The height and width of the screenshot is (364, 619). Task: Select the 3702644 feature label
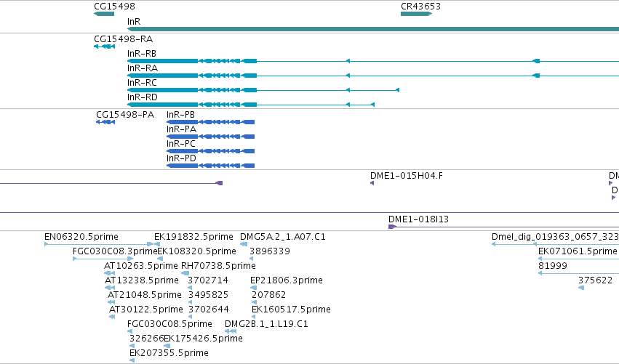pos(209,310)
